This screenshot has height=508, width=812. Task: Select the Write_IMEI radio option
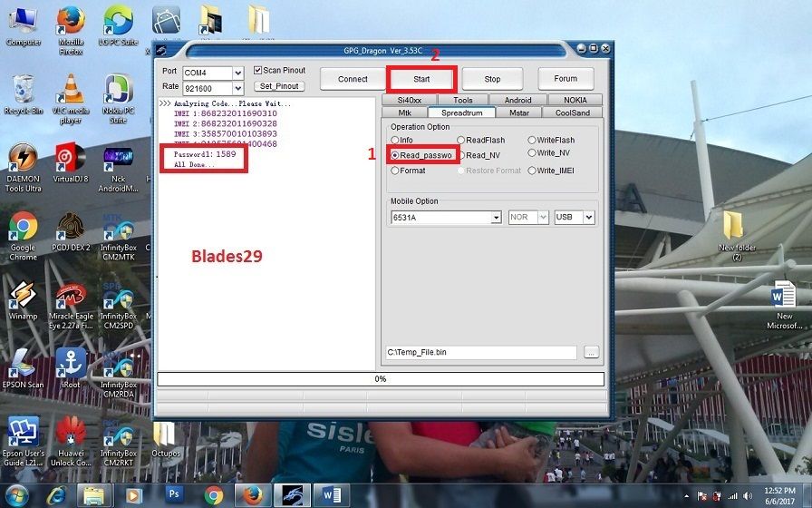pyautogui.click(x=532, y=171)
